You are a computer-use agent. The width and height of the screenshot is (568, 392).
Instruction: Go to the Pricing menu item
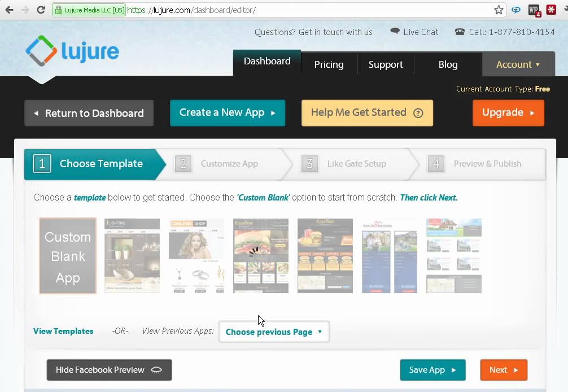(329, 64)
